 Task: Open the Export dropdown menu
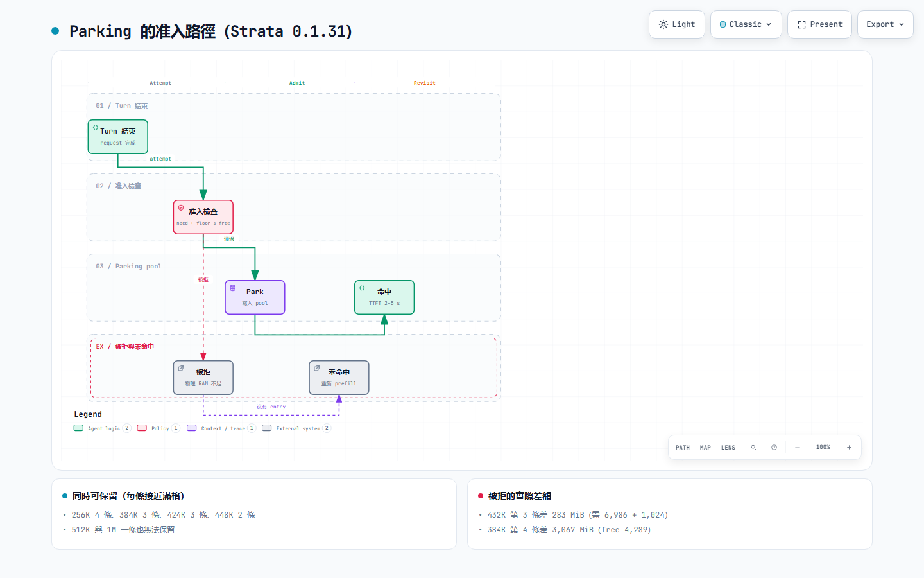(x=885, y=24)
